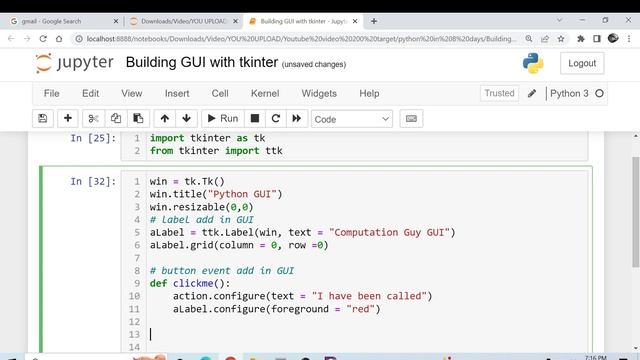This screenshot has height=360, width=640.
Task: Open browser extensions puzzle icon
Action: [x=580, y=39]
